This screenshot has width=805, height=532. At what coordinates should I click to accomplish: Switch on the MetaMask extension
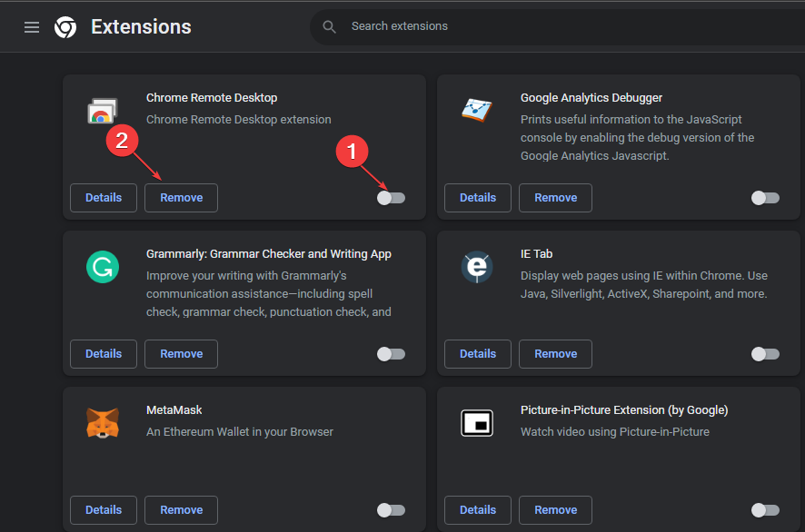click(x=392, y=510)
